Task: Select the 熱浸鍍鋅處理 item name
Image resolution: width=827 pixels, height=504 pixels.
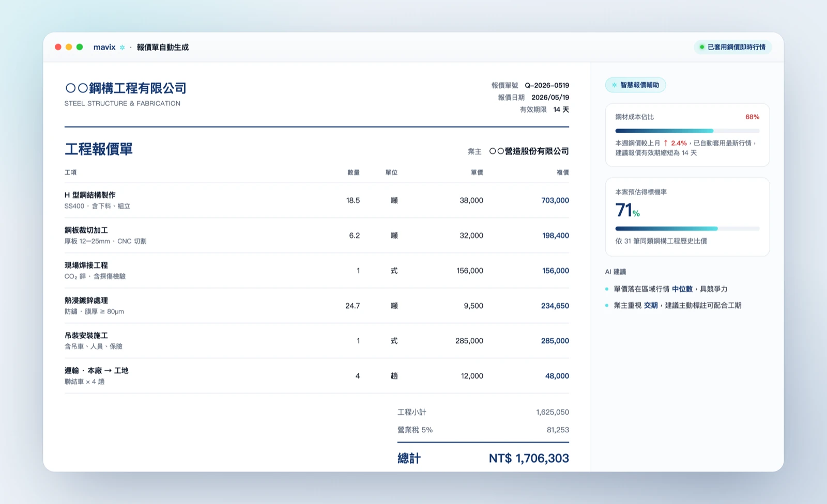Action: [x=86, y=301]
